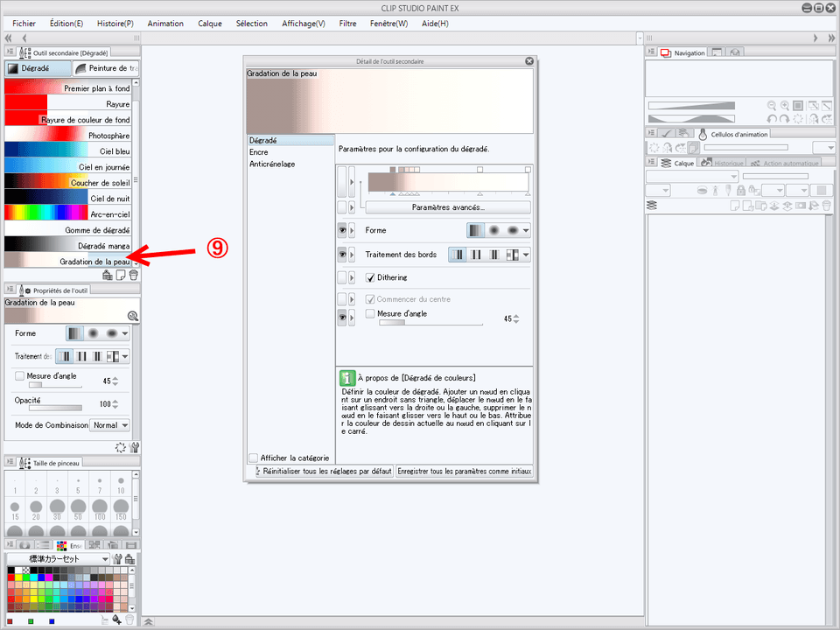Open the Filtre menu
The image size is (840, 630).
(x=347, y=24)
